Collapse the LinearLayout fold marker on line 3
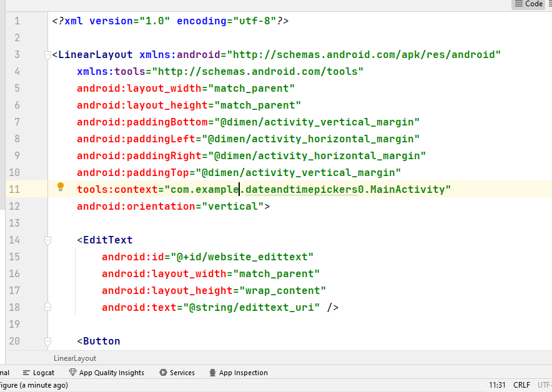This screenshot has width=552, height=392. tap(47, 56)
